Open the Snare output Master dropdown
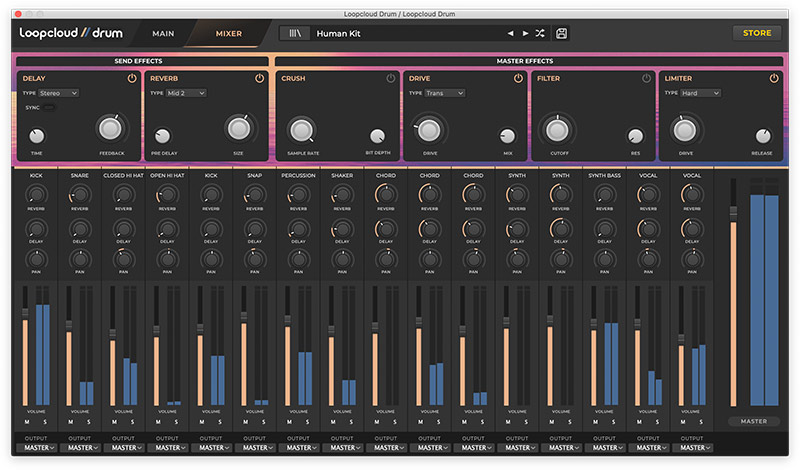 [80, 448]
